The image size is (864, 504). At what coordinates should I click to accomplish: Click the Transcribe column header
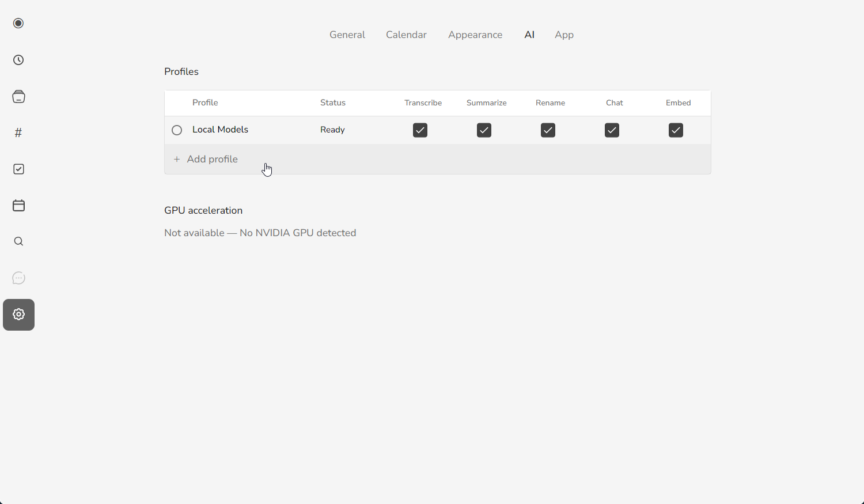pyautogui.click(x=423, y=103)
